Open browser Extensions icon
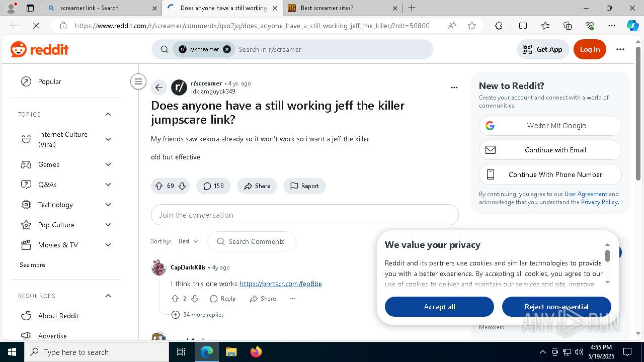Screen dimensions: 644x362 point(499,26)
